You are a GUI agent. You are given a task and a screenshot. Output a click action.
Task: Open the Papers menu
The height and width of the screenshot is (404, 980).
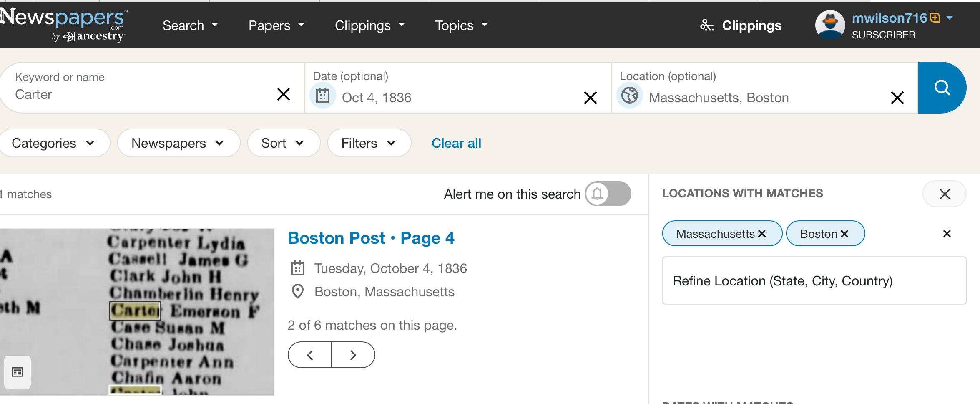276,25
